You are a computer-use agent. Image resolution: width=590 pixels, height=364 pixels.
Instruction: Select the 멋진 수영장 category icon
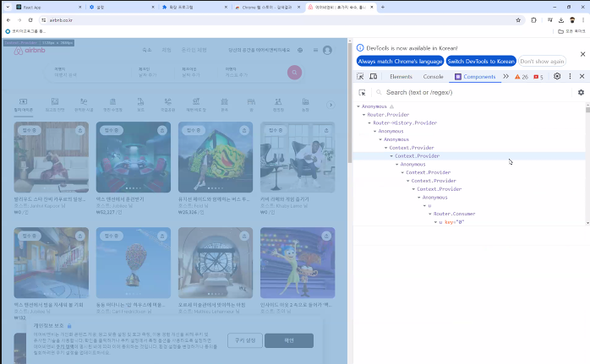click(x=113, y=105)
